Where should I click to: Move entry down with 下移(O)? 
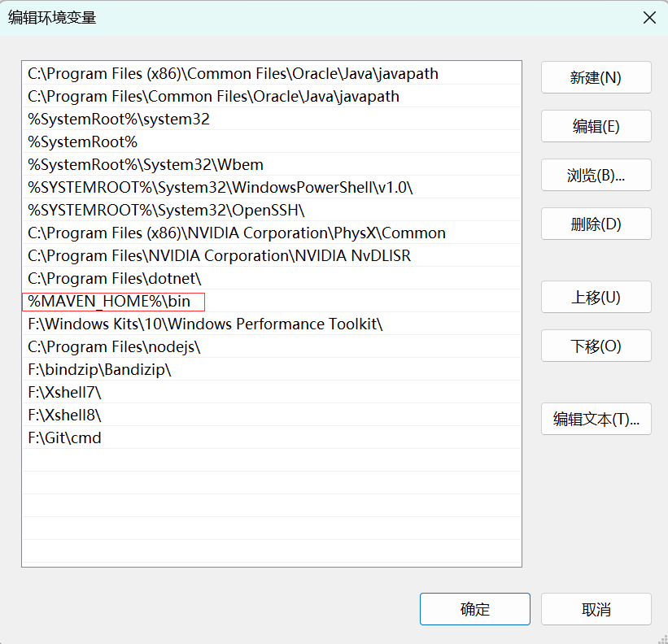(x=596, y=346)
